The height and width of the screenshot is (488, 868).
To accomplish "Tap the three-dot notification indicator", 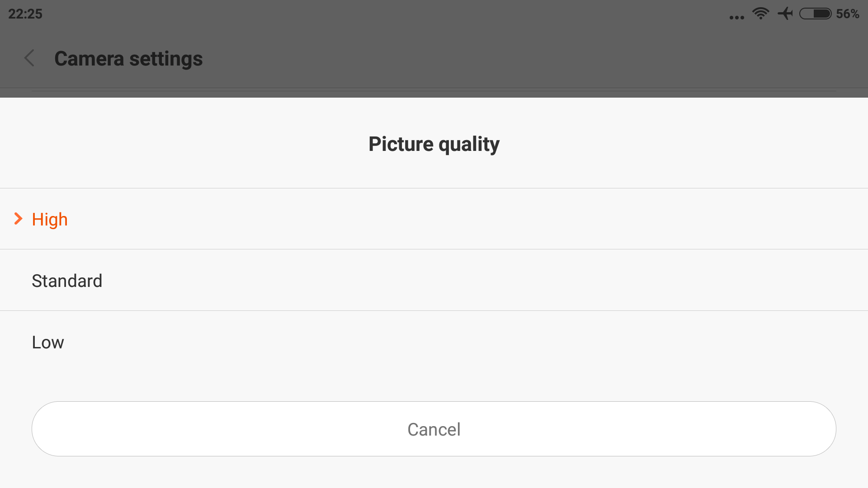I will (737, 18).
